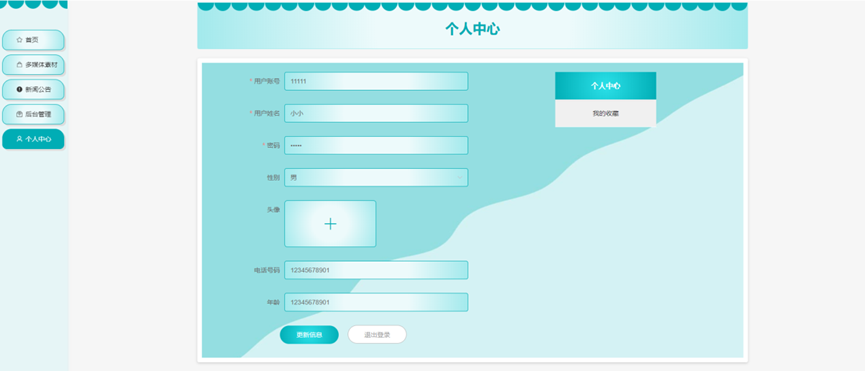Select the 个人中心 tab in right panel
The height and width of the screenshot is (371, 865).
[x=605, y=85]
